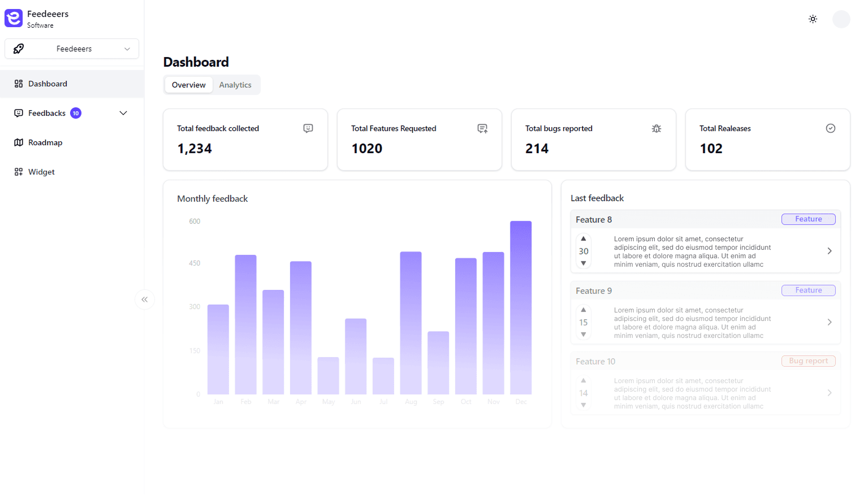The image size is (868, 495).
Task: Upvote Feature 8 with up arrow
Action: (x=584, y=238)
